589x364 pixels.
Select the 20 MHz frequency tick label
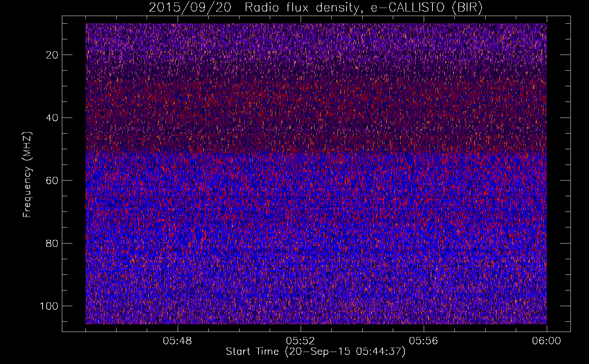(52, 55)
